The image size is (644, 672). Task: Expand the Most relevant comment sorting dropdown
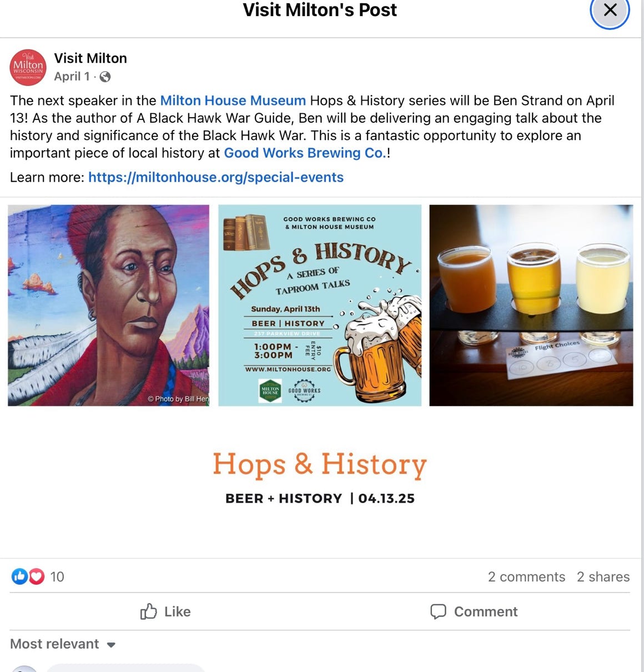63,644
